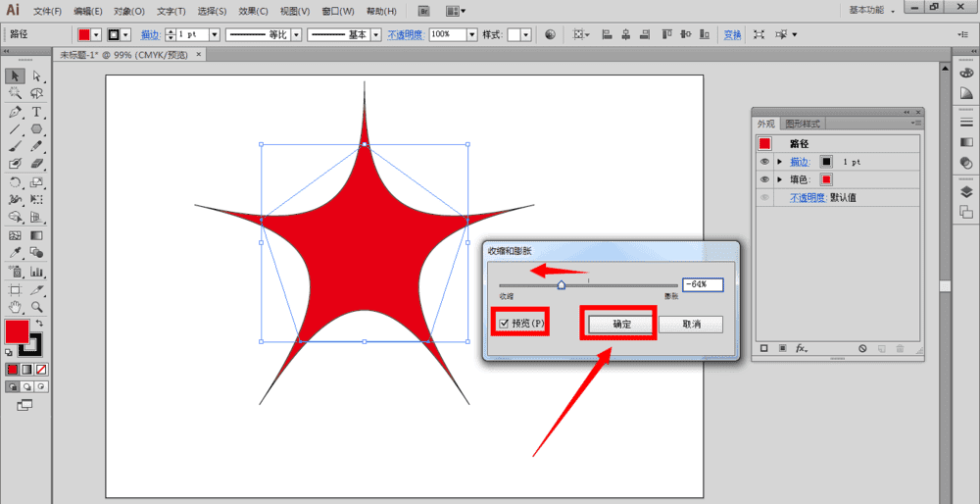The image size is (980, 504).
Task: Select the Direct Selection white arrow tool
Action: point(37,76)
